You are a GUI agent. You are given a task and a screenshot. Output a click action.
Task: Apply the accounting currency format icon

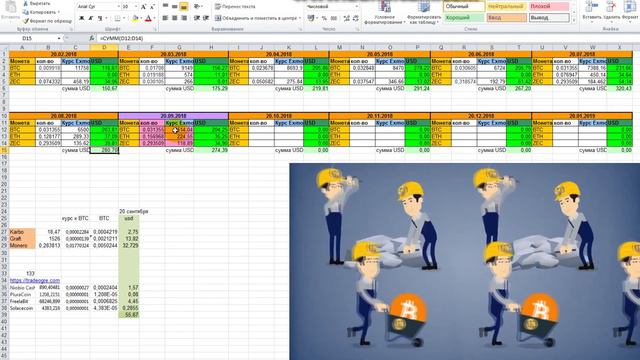(x=311, y=18)
